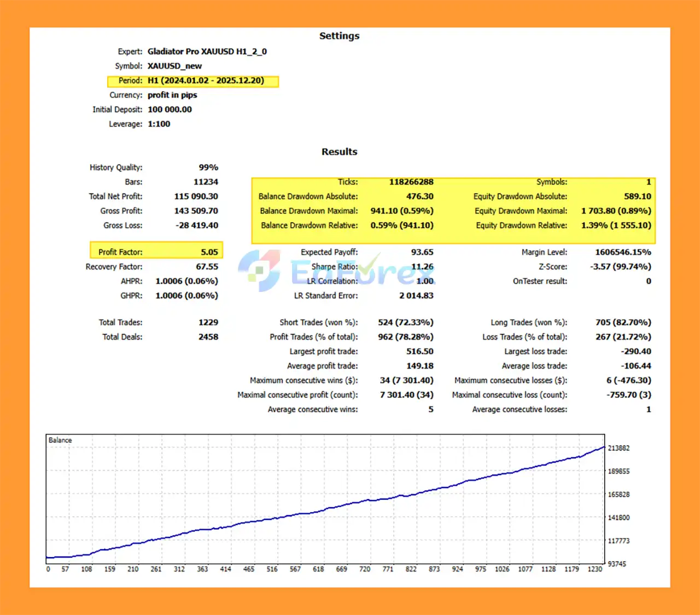Select the Gladiator Pro XAUUSD expert name
The width and height of the screenshot is (700, 615).
[x=207, y=51]
